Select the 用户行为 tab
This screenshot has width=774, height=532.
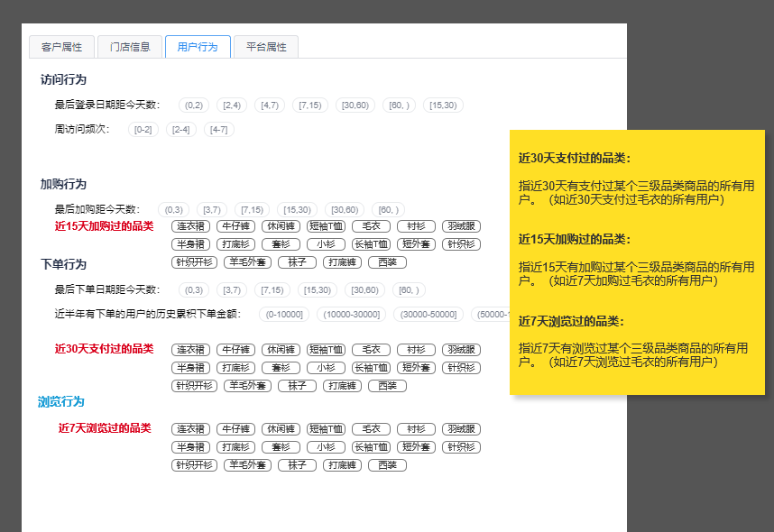(198, 47)
